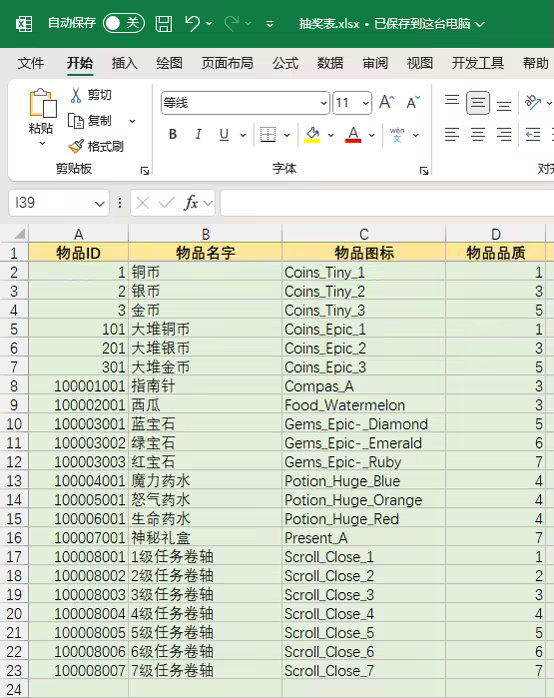Click the formula bar cancel X icon

click(x=142, y=203)
